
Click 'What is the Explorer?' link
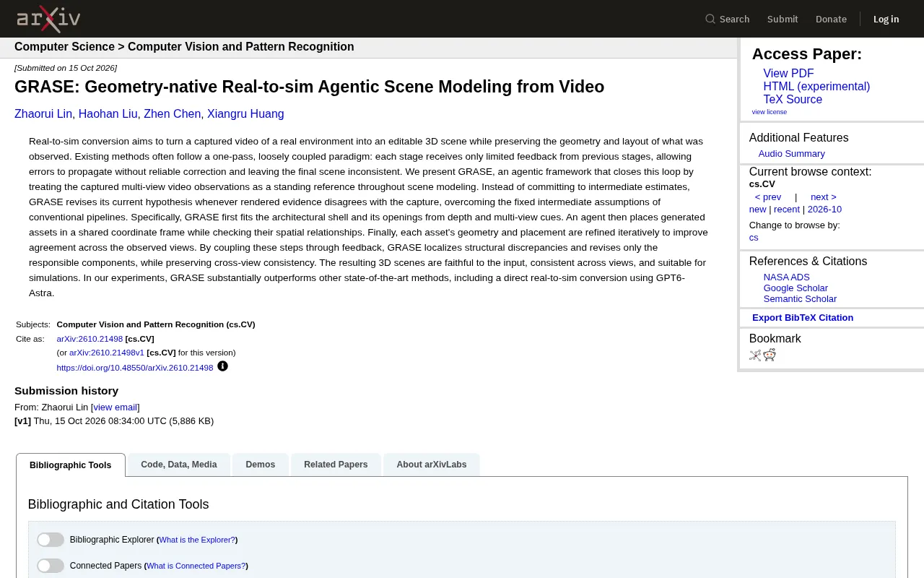(x=197, y=540)
